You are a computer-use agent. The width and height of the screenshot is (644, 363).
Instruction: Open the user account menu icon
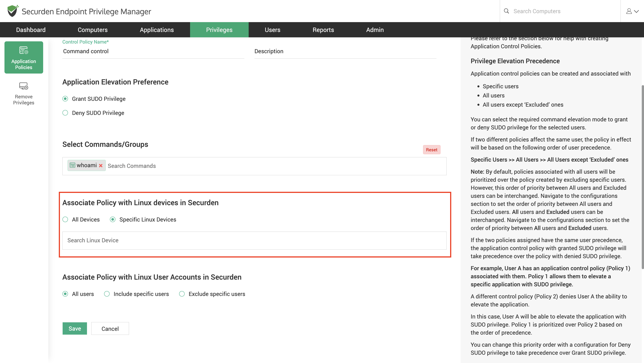(632, 11)
